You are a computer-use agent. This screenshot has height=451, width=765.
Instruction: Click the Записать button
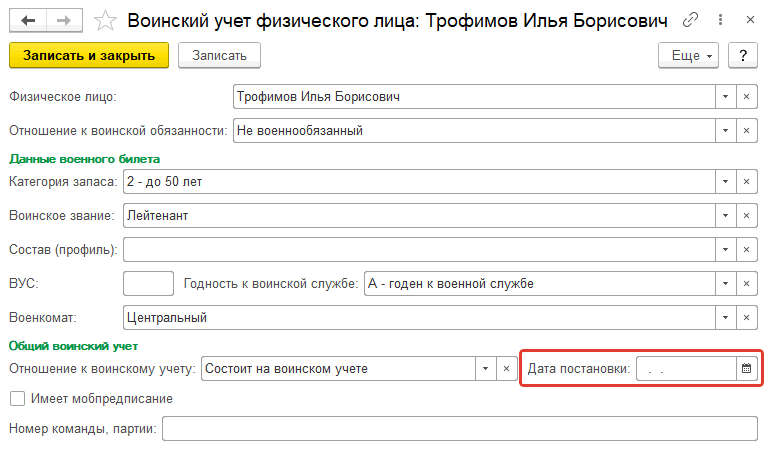click(219, 56)
